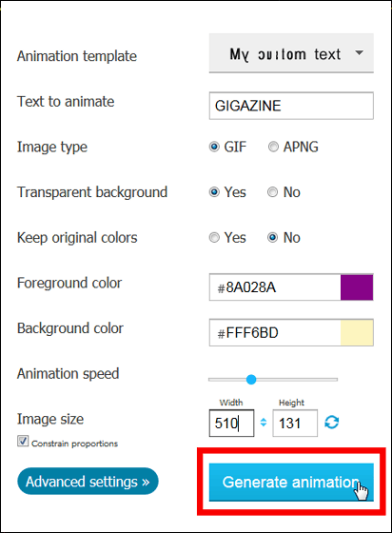The height and width of the screenshot is (533, 392).
Task: Click the Generate animation button
Action: click(x=291, y=482)
